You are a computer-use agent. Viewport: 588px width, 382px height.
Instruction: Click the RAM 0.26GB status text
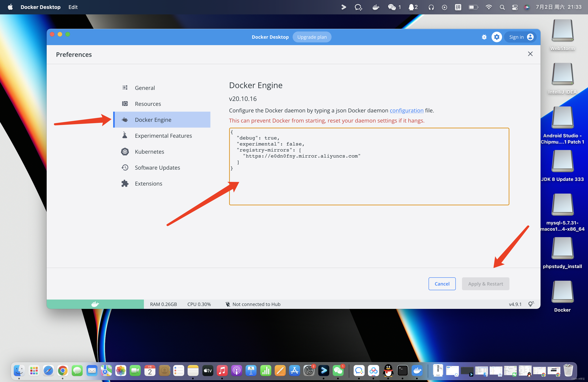164,304
